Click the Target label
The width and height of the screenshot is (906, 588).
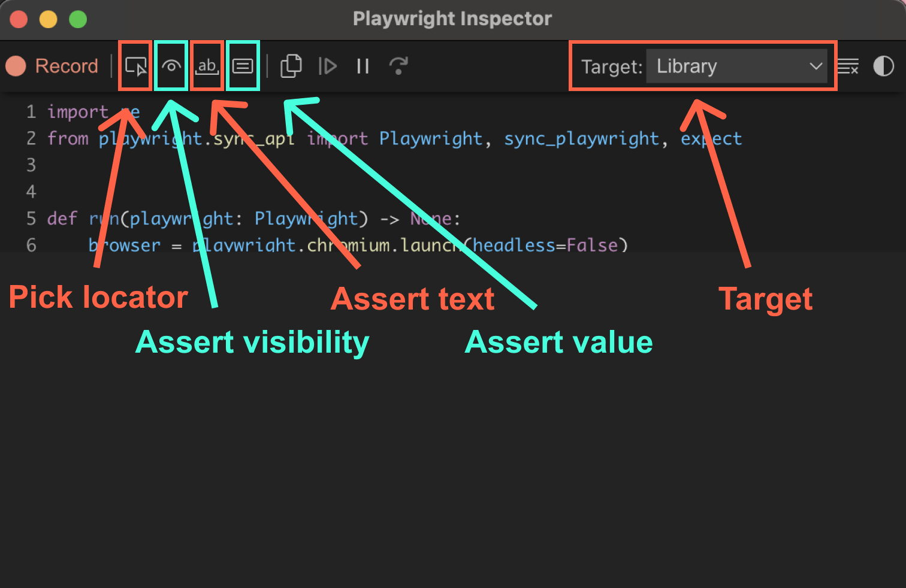[611, 66]
